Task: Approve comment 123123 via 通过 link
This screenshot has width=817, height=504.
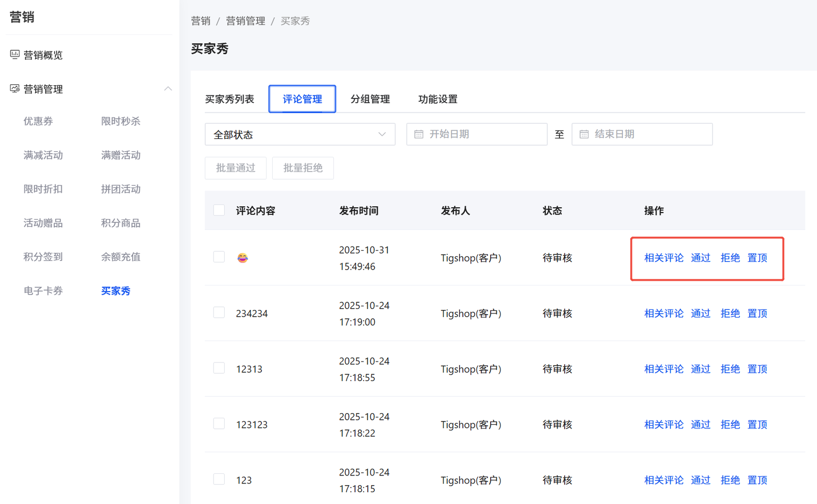Action: tap(701, 424)
